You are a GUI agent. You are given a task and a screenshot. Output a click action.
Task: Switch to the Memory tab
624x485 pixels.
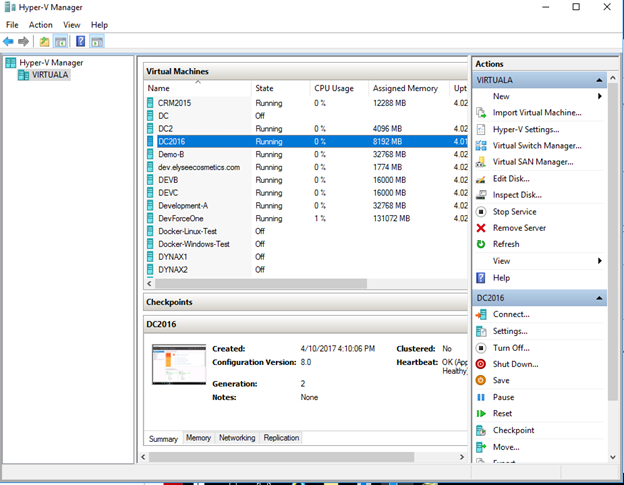[198, 438]
